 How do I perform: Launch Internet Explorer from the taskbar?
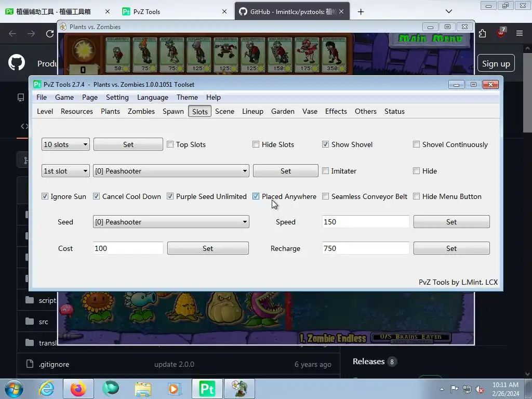point(46,389)
